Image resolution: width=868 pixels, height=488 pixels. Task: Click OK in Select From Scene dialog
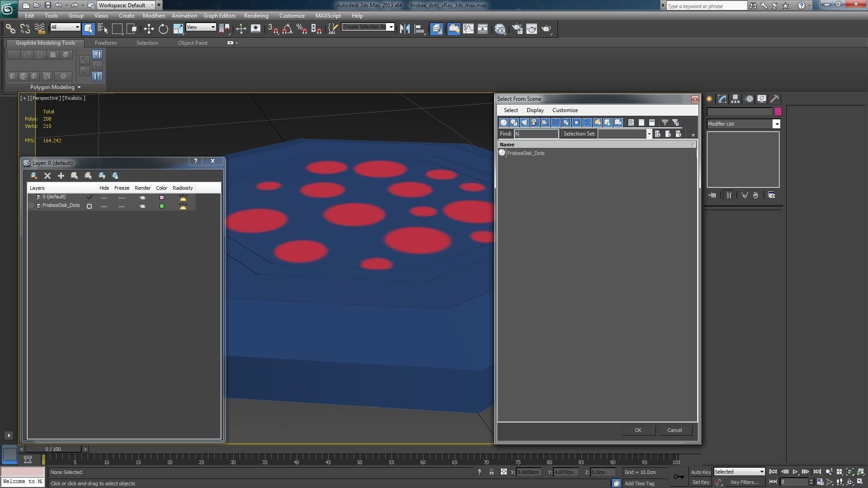coord(638,430)
